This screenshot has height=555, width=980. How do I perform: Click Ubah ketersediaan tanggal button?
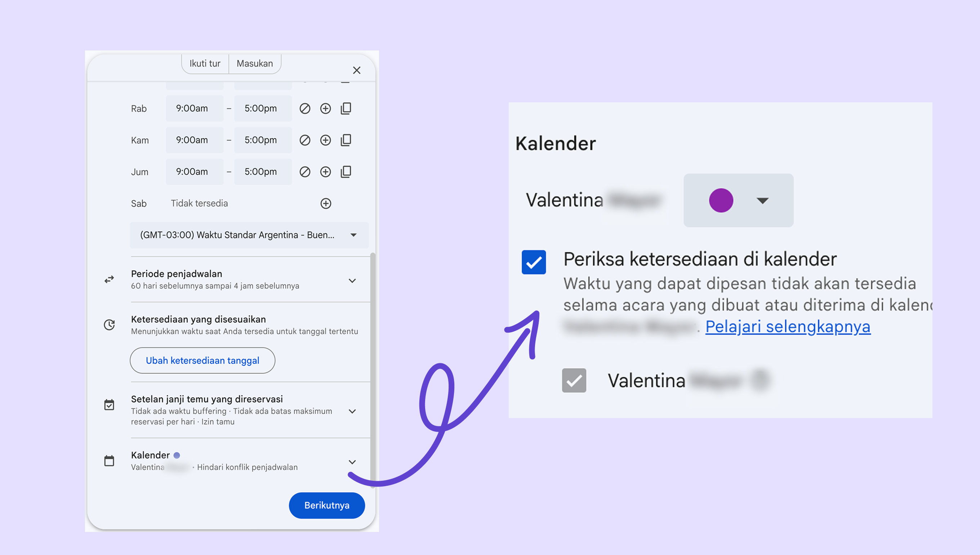click(202, 361)
